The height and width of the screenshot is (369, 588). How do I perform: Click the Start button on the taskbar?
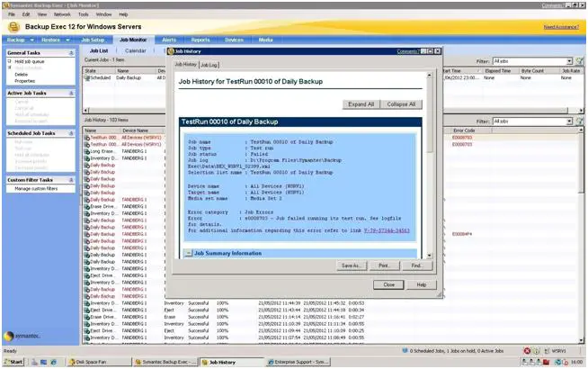click(x=14, y=362)
